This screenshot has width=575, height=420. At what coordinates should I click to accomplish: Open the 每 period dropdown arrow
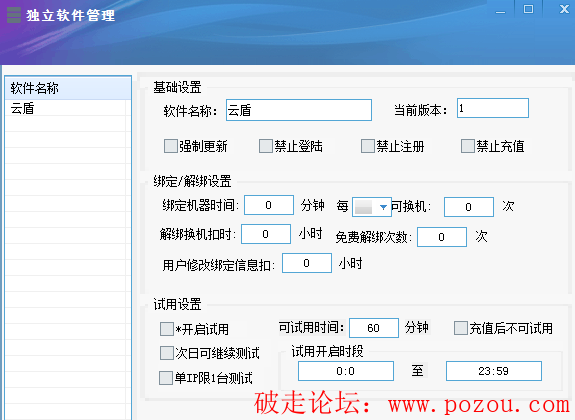[x=383, y=207]
